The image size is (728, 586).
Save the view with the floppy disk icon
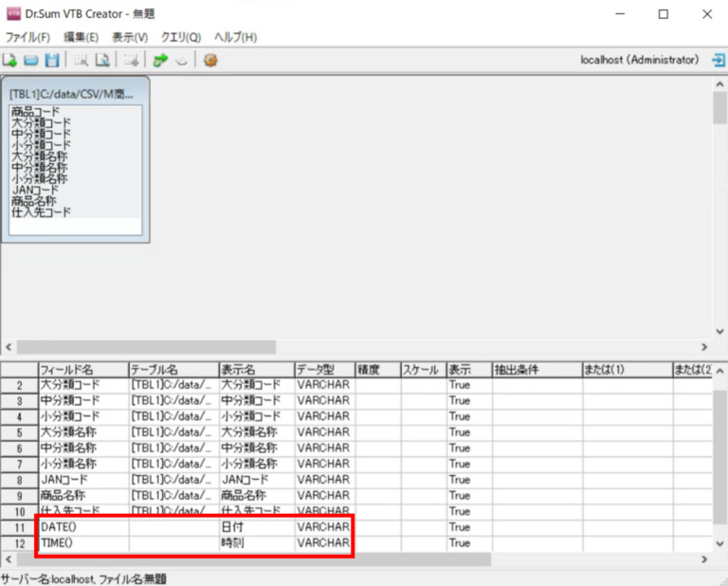click(52, 60)
